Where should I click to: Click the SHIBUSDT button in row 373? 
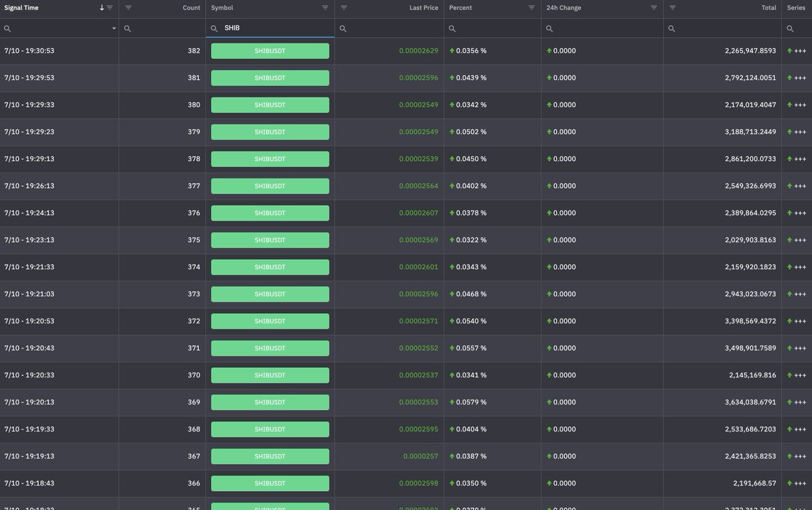270,294
